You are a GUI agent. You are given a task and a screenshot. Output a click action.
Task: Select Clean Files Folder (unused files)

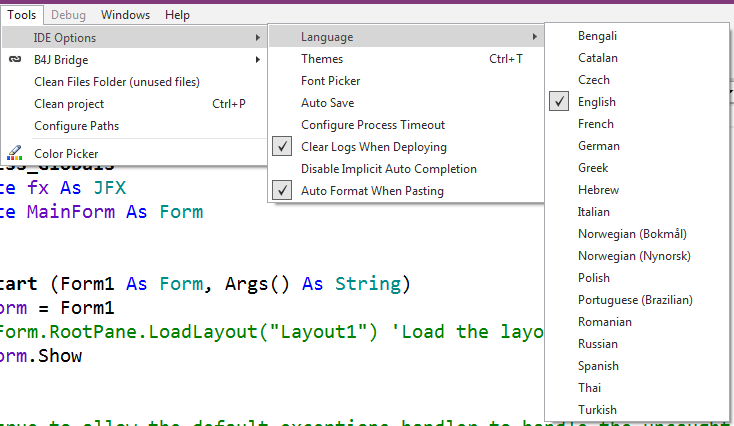coord(117,82)
